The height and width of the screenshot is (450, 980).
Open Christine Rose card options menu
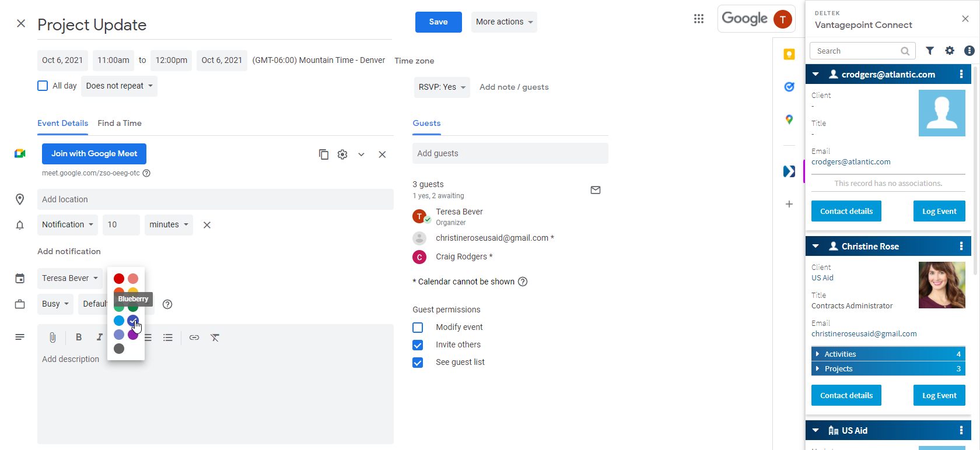pyautogui.click(x=961, y=246)
